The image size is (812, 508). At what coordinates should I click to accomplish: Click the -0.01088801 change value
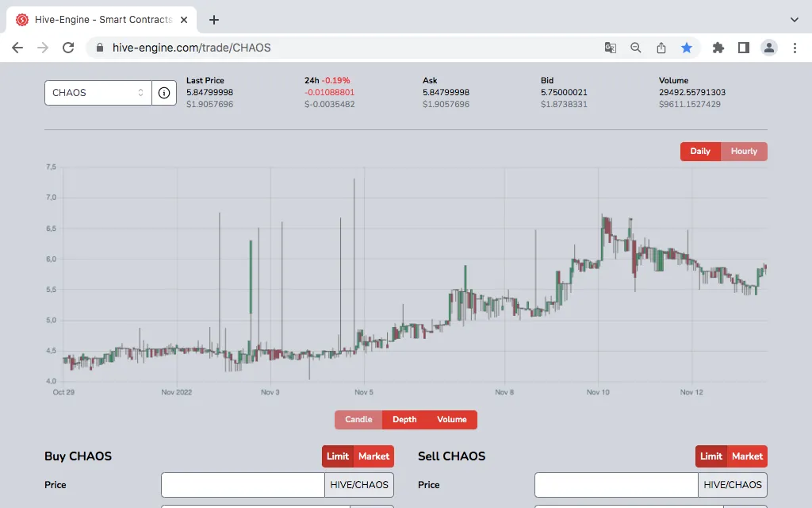coord(329,92)
